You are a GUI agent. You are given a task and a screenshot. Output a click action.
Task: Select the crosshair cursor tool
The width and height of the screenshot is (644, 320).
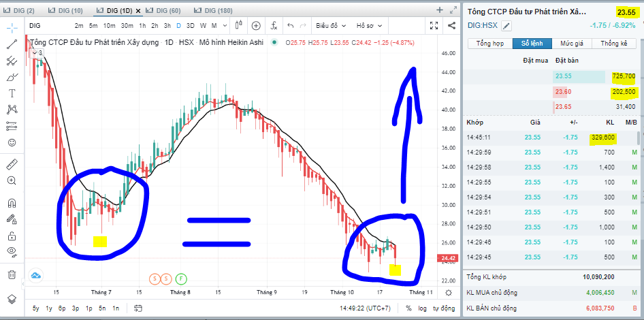[x=12, y=28]
